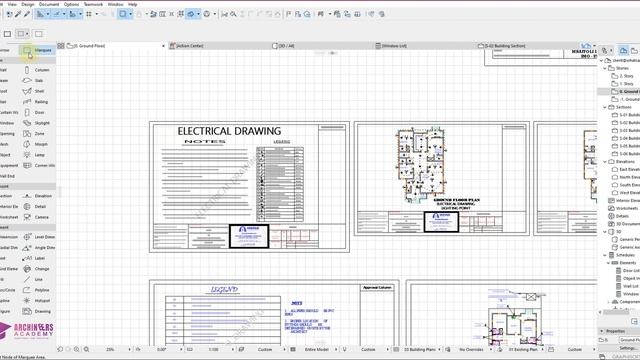Toggle the Grid Snap toolbar button
This screenshot has height=360, width=640.
pos(89,14)
